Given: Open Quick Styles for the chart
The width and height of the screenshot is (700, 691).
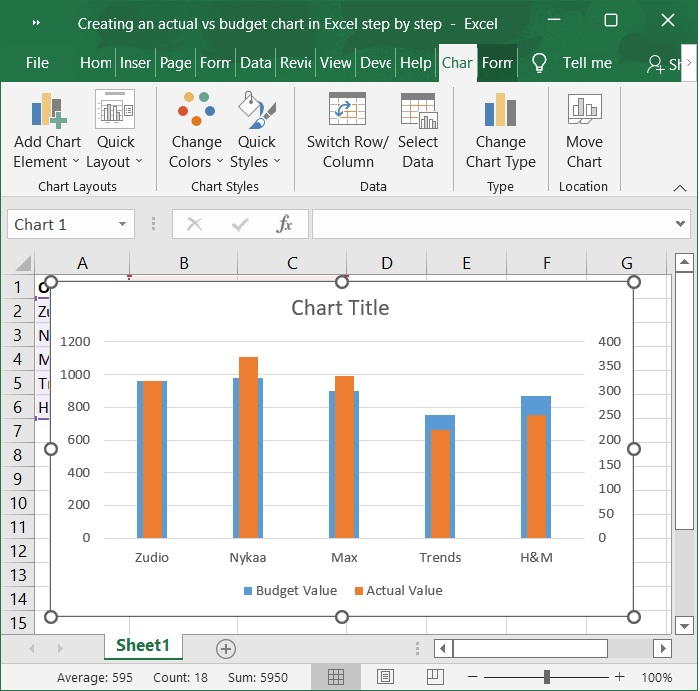Looking at the screenshot, I should point(257,112).
